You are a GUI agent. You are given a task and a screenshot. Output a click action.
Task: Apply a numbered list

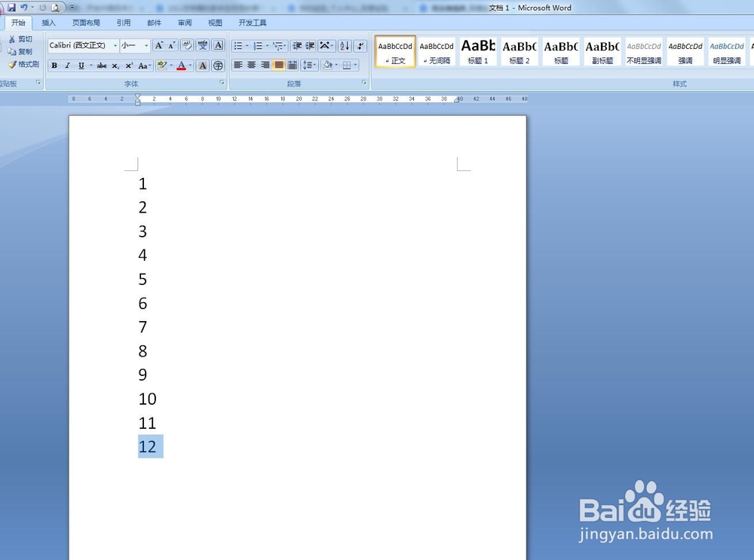(x=259, y=46)
